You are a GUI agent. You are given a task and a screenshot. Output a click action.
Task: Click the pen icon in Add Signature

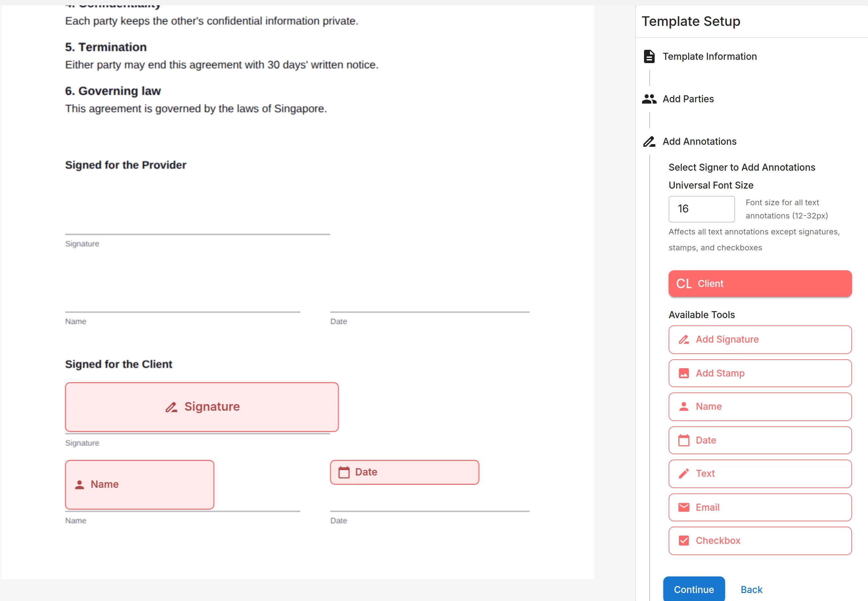[684, 340]
